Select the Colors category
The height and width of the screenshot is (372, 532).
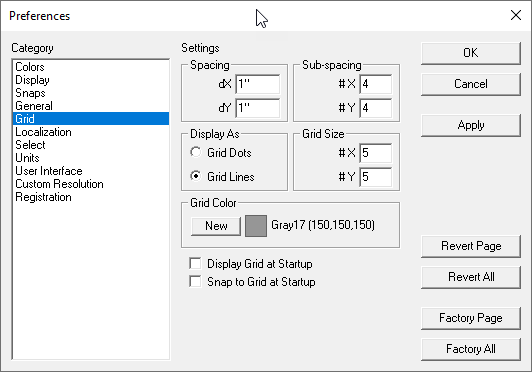[x=91, y=67]
